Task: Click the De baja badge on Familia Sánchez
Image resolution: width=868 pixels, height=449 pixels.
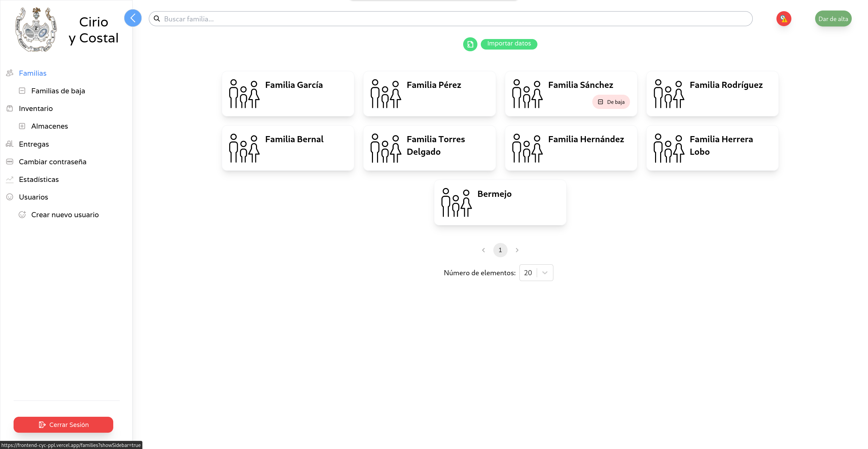Action: click(611, 102)
